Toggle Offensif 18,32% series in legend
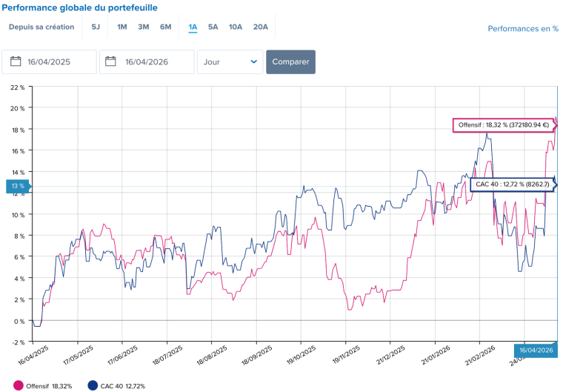The height and width of the screenshot is (392, 563). point(47,386)
